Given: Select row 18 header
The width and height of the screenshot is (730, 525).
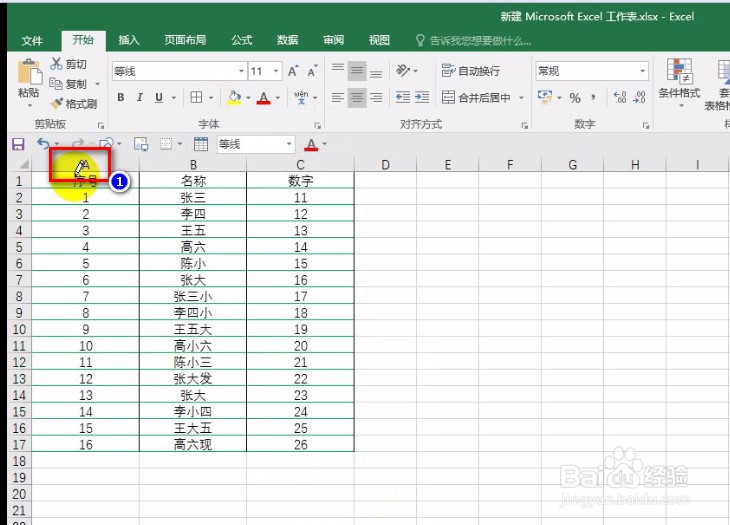Looking at the screenshot, I should (x=19, y=461).
